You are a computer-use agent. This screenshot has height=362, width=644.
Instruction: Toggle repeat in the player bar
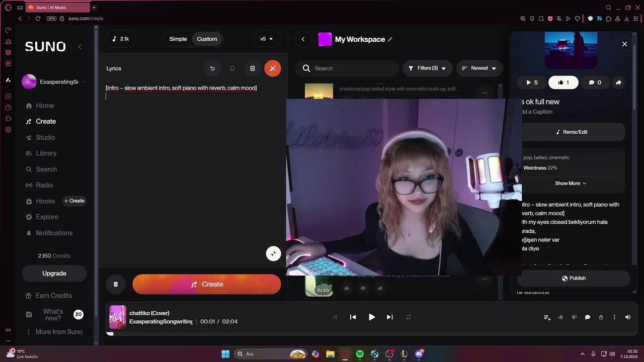pos(409,317)
